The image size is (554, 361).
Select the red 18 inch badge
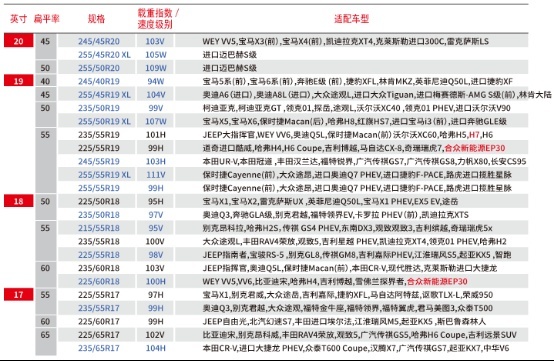click(19, 201)
